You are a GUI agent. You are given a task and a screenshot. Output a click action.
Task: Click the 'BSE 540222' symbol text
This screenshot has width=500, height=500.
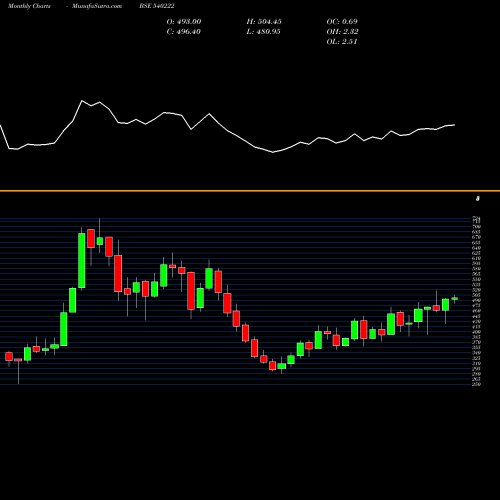coord(157,6)
